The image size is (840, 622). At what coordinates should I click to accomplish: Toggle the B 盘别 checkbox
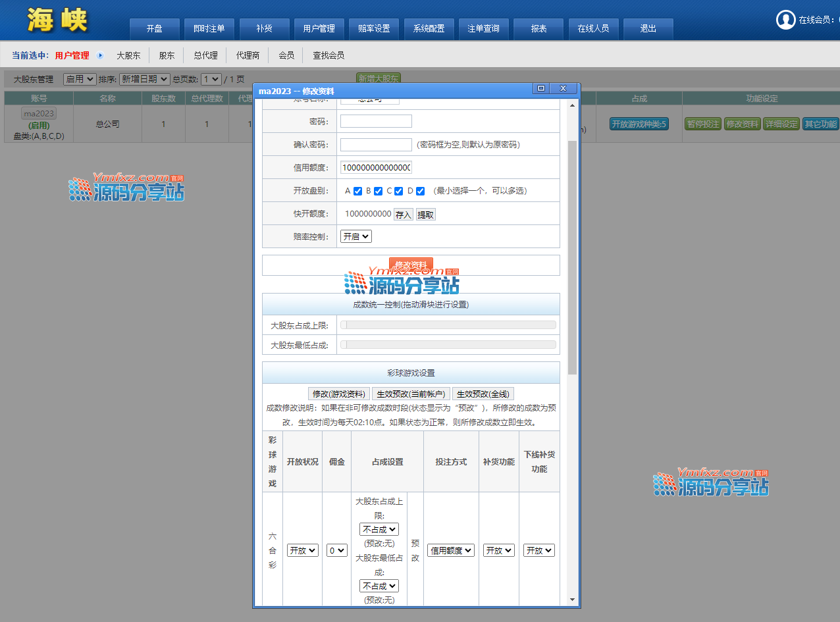[378, 192]
